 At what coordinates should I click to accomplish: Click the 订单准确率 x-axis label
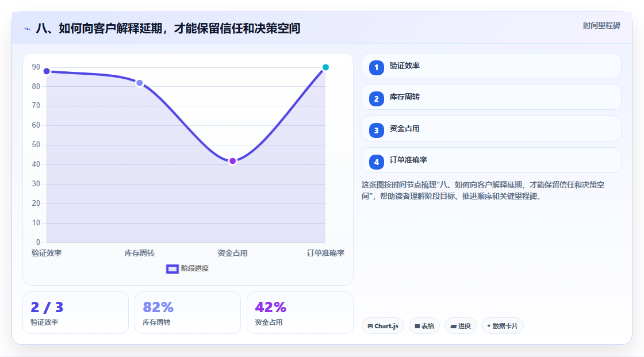[x=325, y=253]
